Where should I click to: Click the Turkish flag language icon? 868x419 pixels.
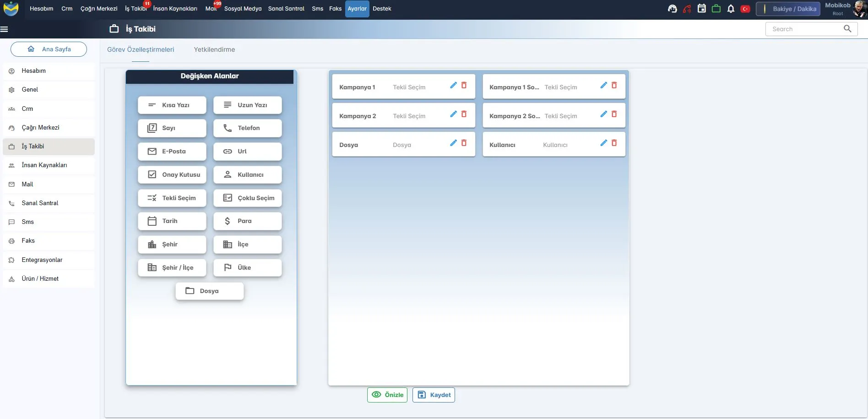745,9
